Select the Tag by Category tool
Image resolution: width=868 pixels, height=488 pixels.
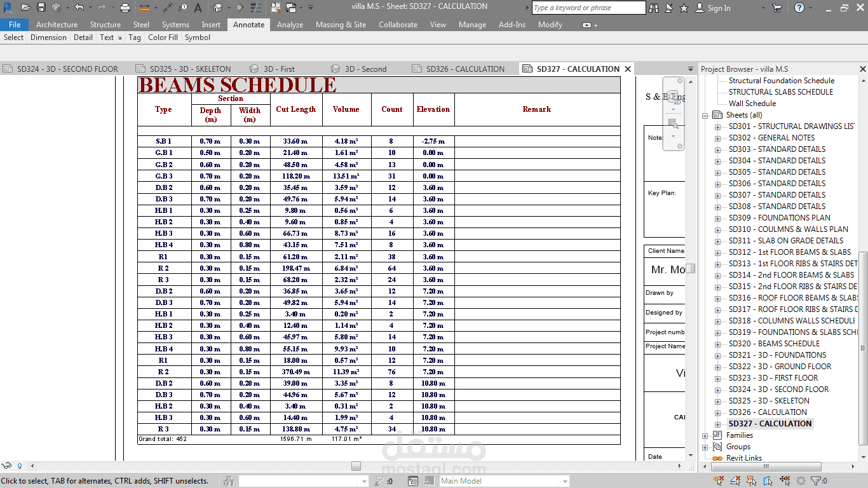[183, 8]
